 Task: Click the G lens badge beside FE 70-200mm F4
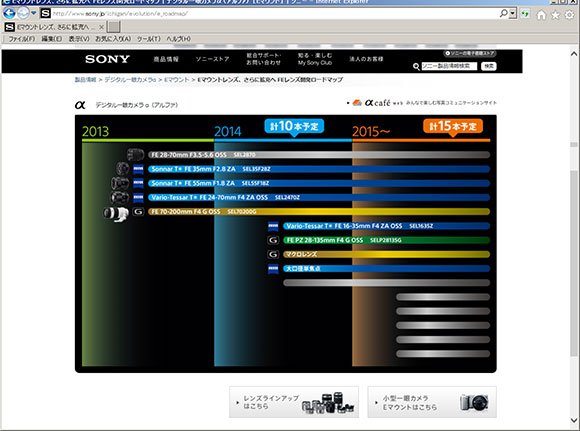[138, 212]
